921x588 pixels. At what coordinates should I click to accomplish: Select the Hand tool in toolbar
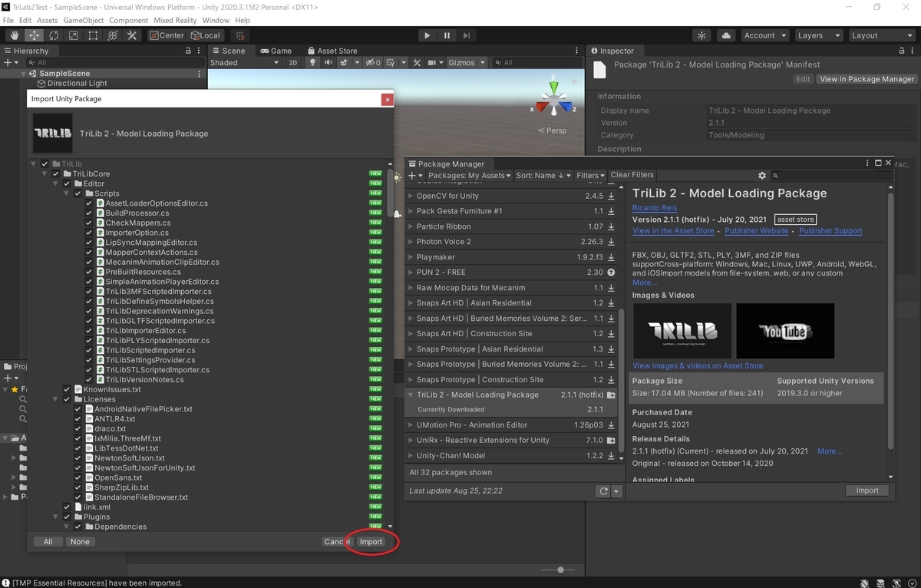15,35
